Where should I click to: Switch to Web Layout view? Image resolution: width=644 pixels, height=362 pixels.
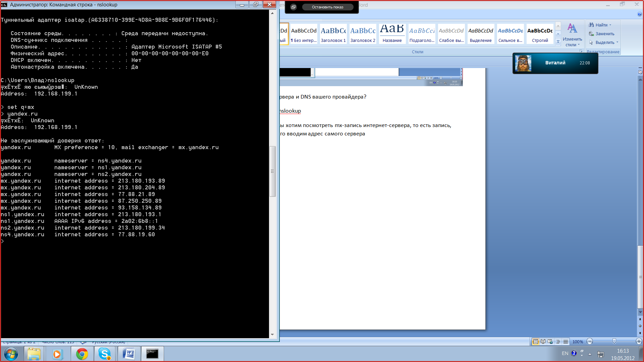pos(550,342)
